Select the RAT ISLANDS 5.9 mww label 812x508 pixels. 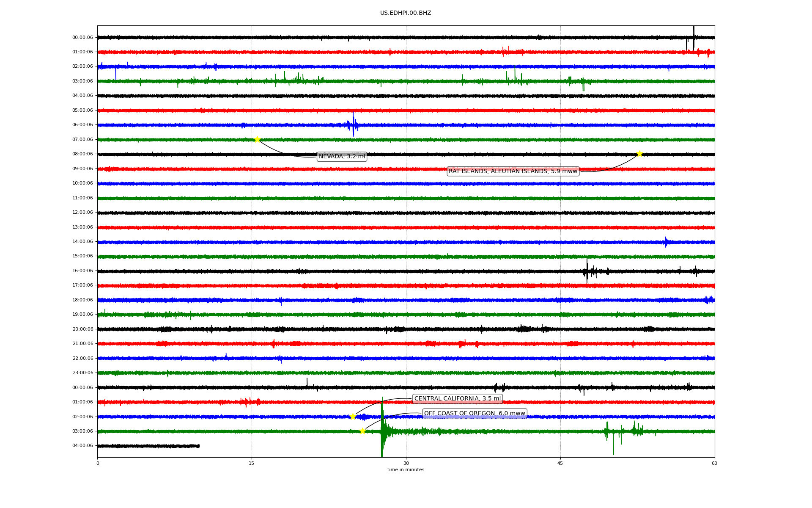(513, 171)
